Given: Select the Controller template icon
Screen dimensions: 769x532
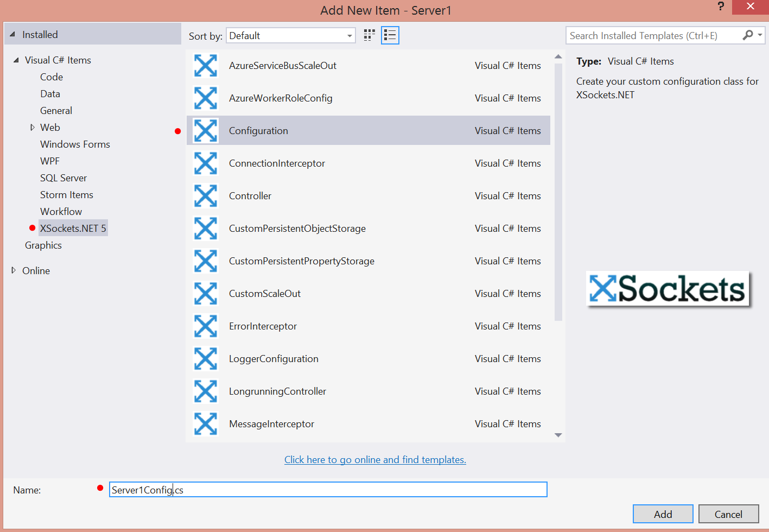Looking at the screenshot, I should point(206,196).
